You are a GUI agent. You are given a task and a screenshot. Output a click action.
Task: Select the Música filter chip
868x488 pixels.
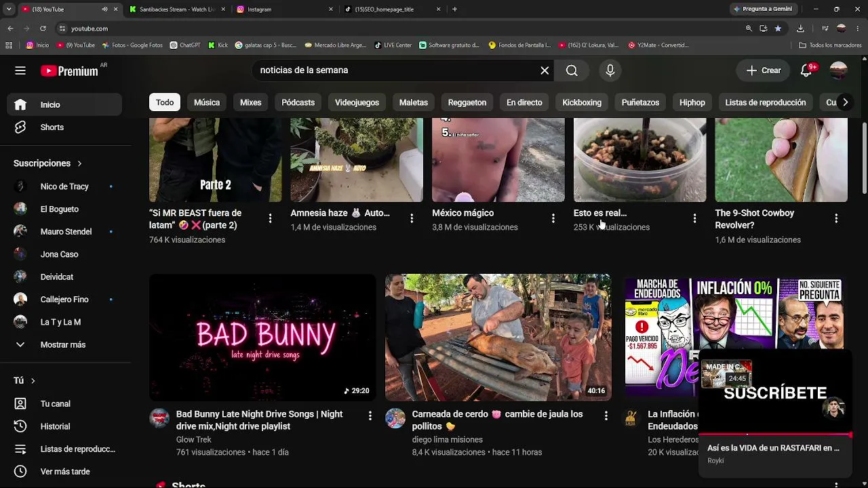[207, 102]
